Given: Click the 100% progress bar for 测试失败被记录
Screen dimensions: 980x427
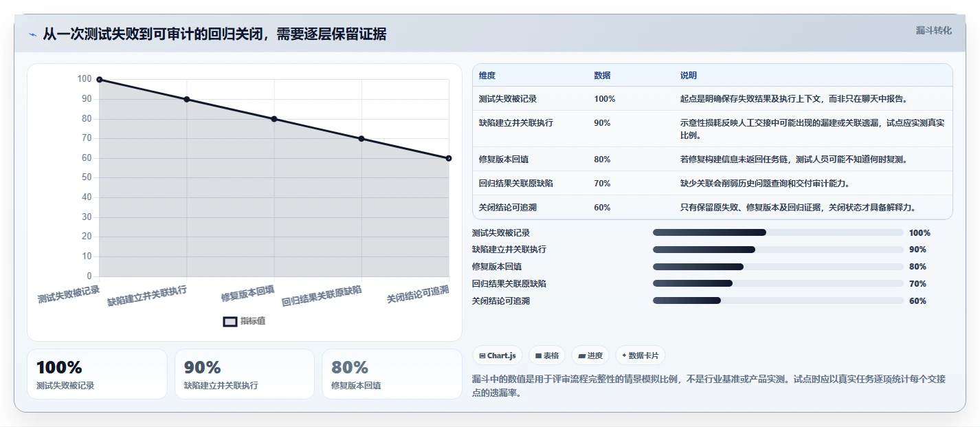Looking at the screenshot, I should coord(778,232).
